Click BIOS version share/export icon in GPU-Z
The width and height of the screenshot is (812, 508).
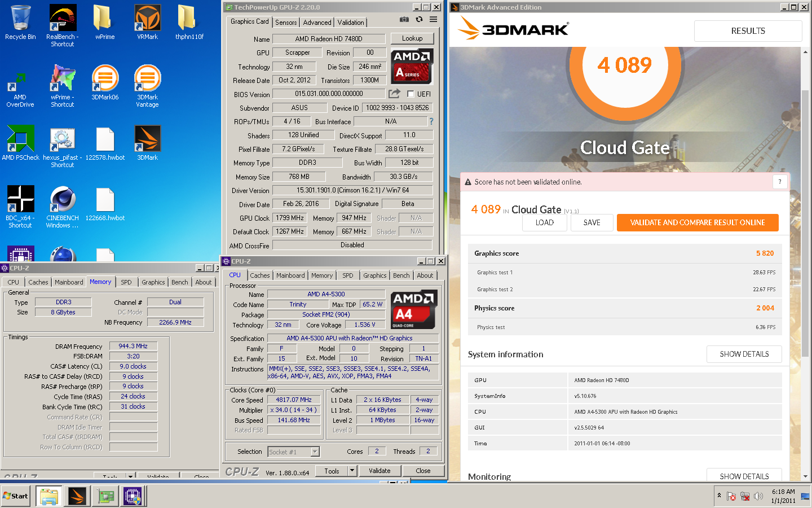(395, 93)
